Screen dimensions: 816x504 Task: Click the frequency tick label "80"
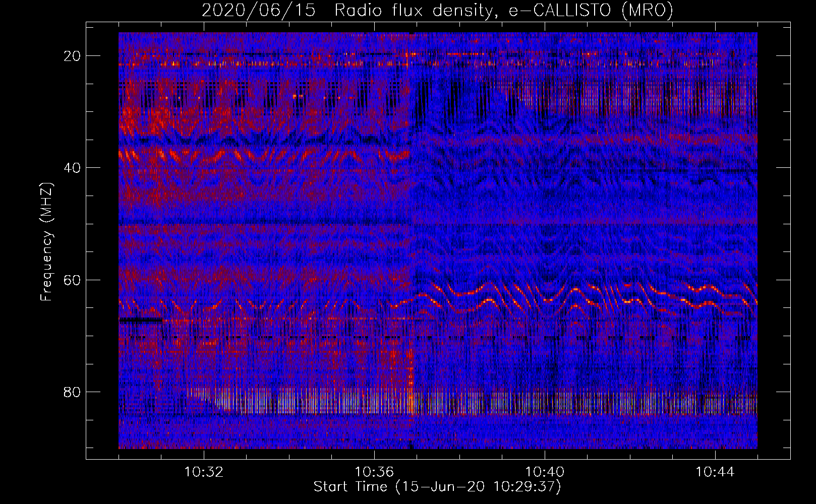tap(73, 392)
